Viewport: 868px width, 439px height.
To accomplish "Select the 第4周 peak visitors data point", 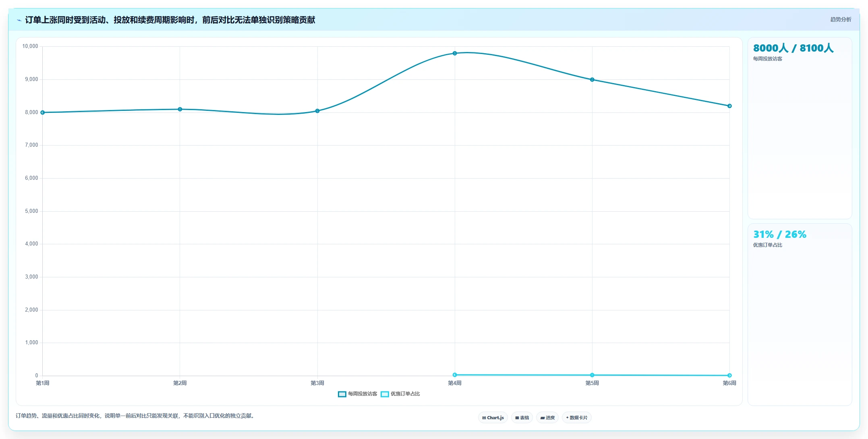I will coord(455,53).
